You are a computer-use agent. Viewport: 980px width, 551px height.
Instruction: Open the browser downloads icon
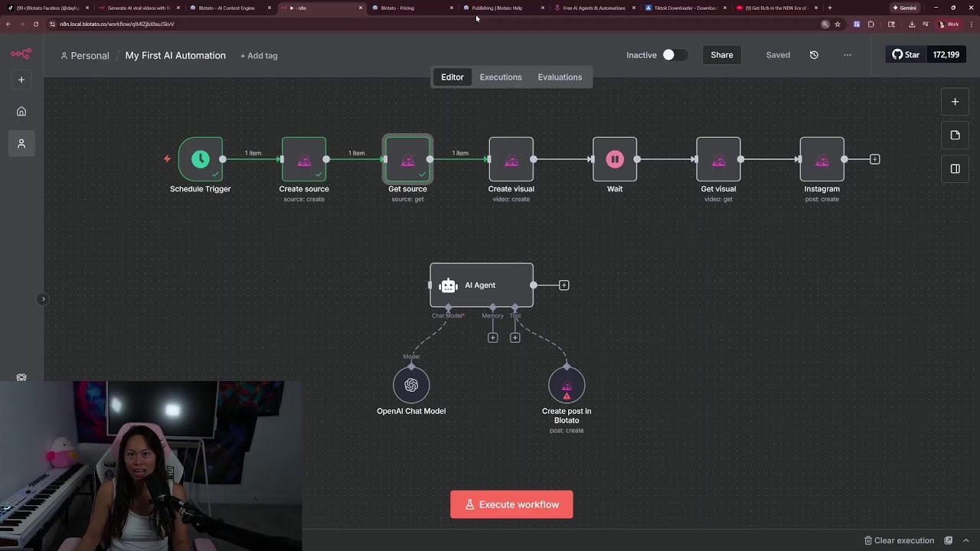(911, 24)
